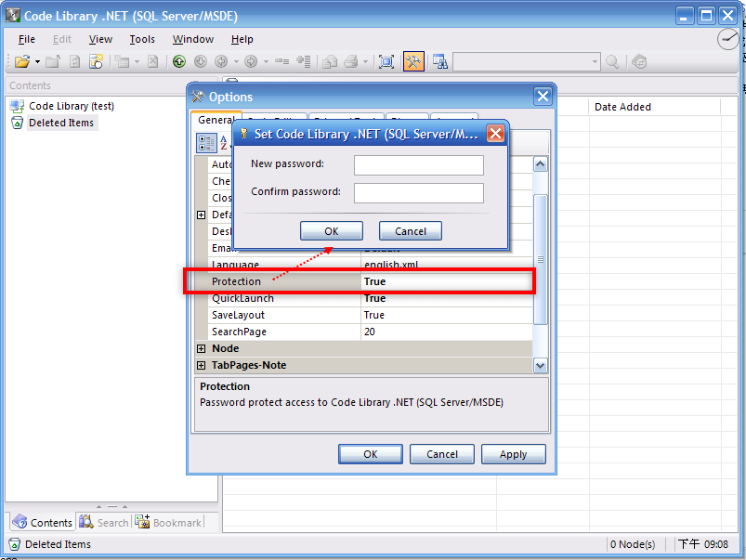
Task: Click the grey left arrow toolbar icon
Action: (221, 62)
